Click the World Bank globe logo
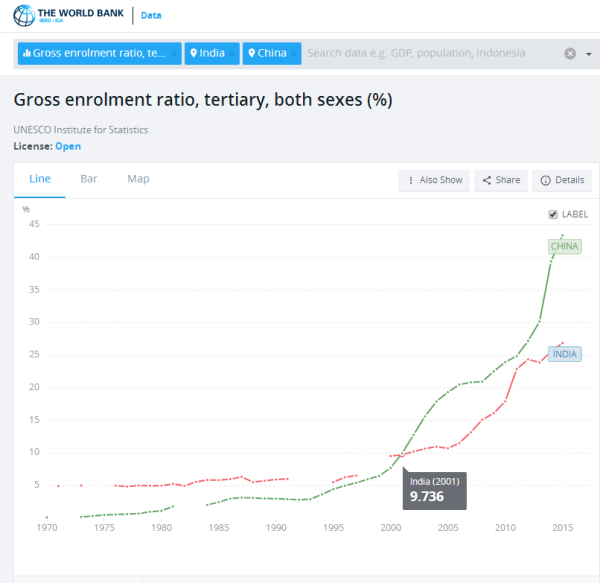The height and width of the screenshot is (583, 600). point(20,16)
